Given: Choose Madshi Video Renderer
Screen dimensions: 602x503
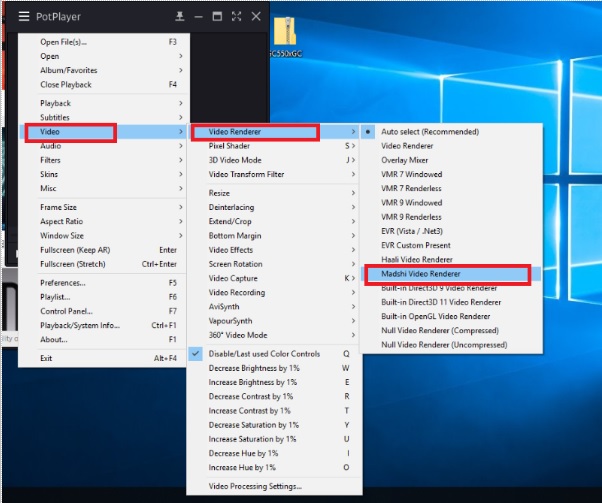Looking at the screenshot, I should click(451, 274).
